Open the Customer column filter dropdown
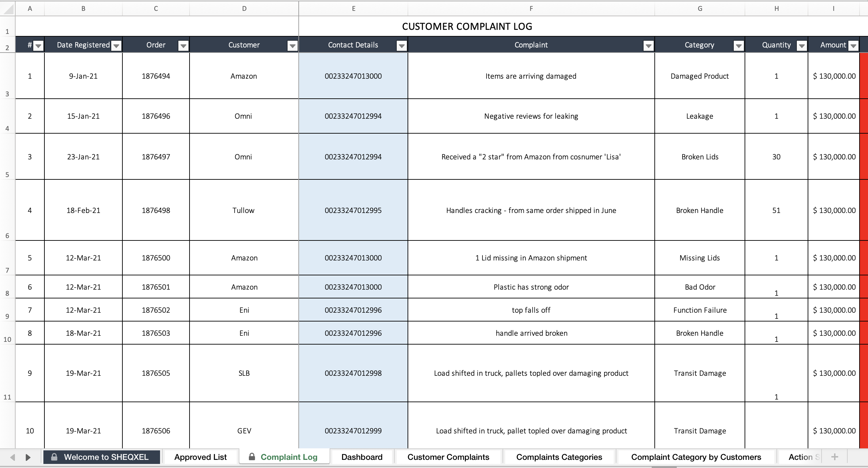Viewport: 868px width, 468px height. (x=292, y=46)
